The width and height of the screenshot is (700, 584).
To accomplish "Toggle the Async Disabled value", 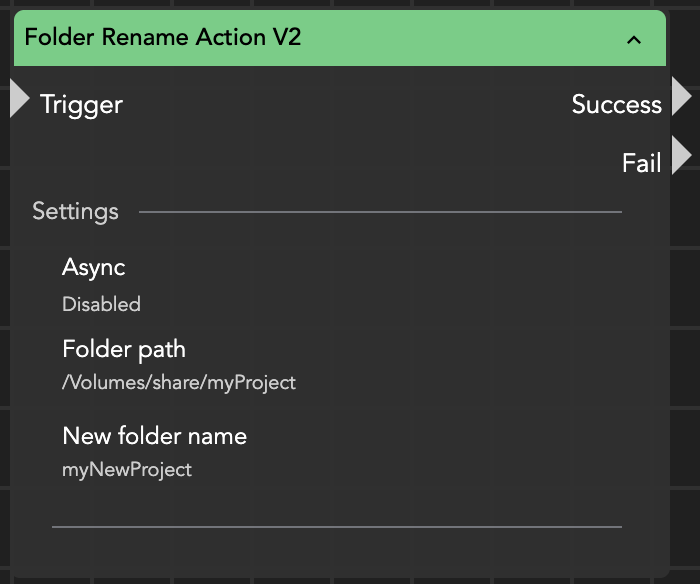I will (101, 304).
